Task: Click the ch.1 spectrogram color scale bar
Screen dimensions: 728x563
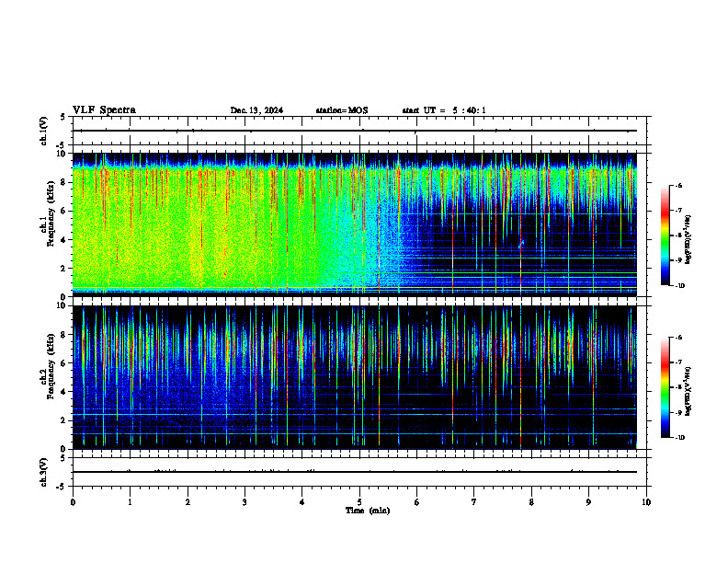Action: tap(665, 236)
